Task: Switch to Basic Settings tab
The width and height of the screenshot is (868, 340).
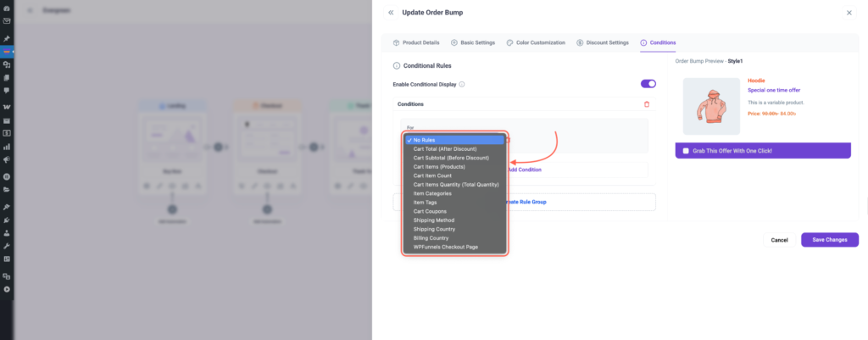Action: pos(473,42)
